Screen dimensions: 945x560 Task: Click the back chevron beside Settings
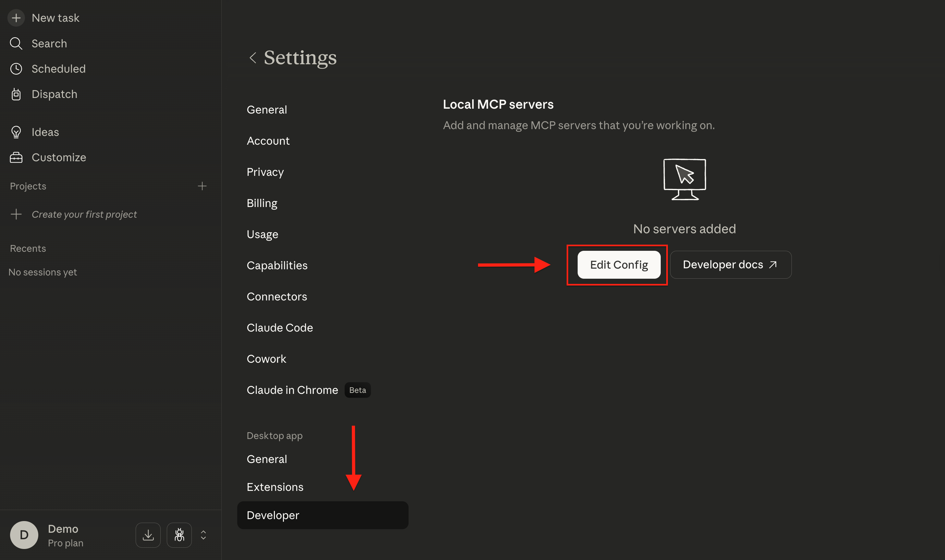click(x=253, y=57)
